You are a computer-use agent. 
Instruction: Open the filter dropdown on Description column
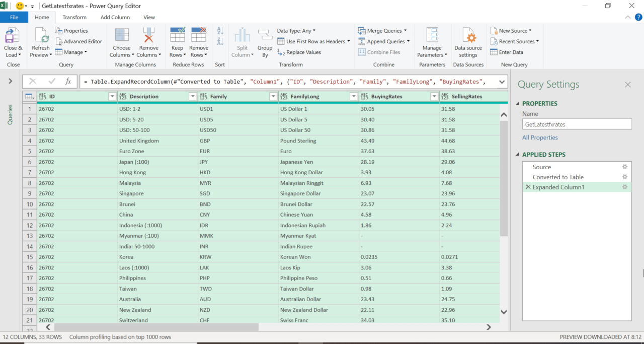point(193,96)
